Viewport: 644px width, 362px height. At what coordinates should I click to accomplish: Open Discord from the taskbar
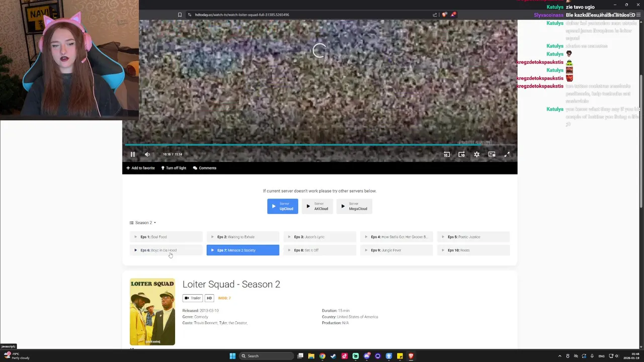tap(367, 356)
